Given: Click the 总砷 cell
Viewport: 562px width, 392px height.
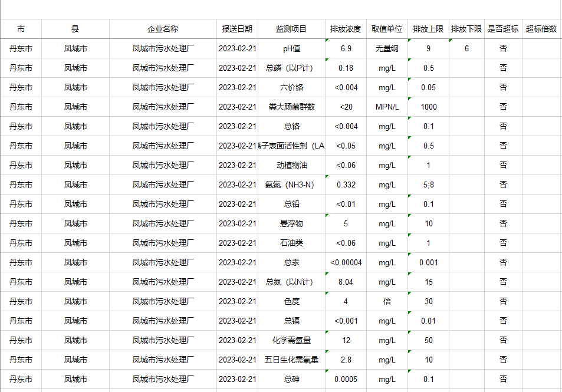Looking at the screenshot, I should point(291,379).
